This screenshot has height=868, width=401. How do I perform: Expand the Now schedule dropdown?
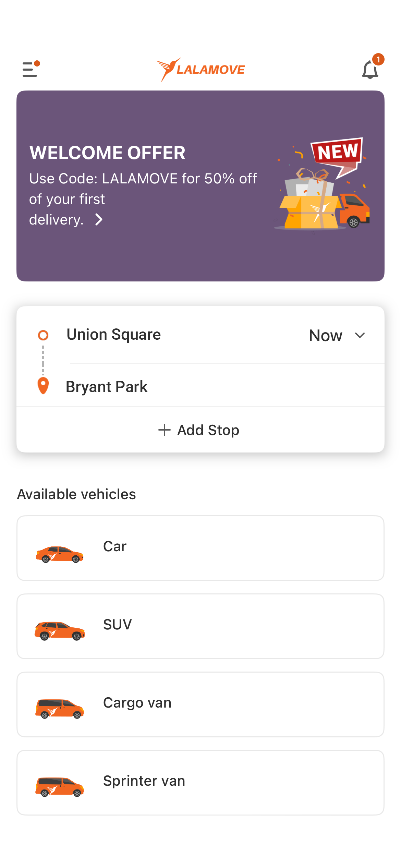click(360, 335)
